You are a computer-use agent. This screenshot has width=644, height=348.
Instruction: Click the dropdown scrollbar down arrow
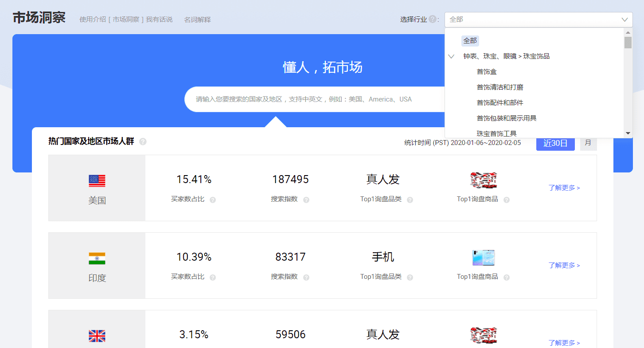[x=628, y=133]
